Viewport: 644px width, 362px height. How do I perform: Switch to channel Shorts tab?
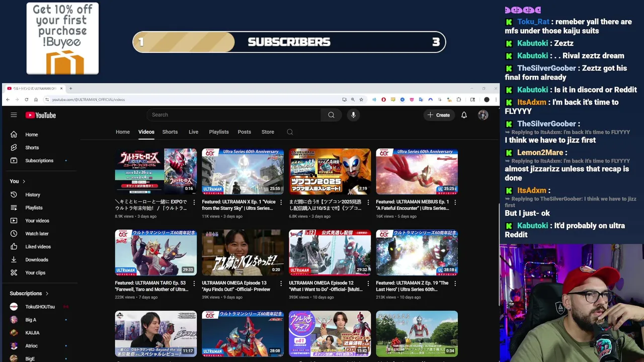(x=170, y=132)
